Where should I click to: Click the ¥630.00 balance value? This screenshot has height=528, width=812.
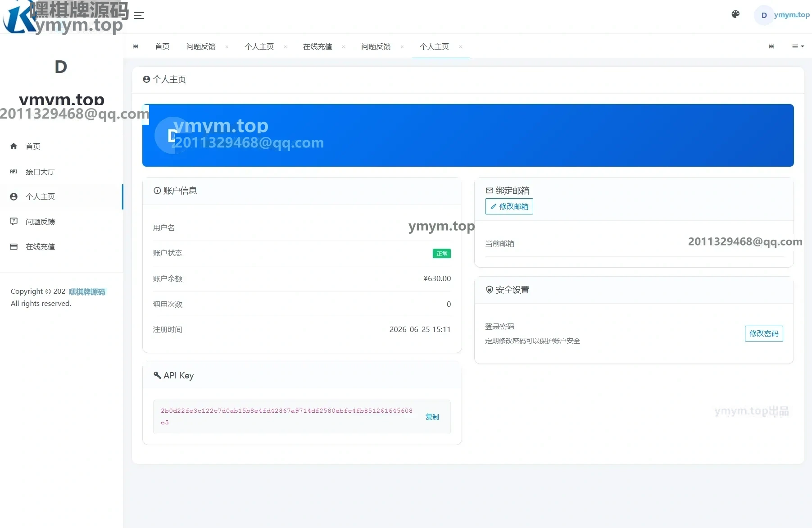(x=437, y=278)
